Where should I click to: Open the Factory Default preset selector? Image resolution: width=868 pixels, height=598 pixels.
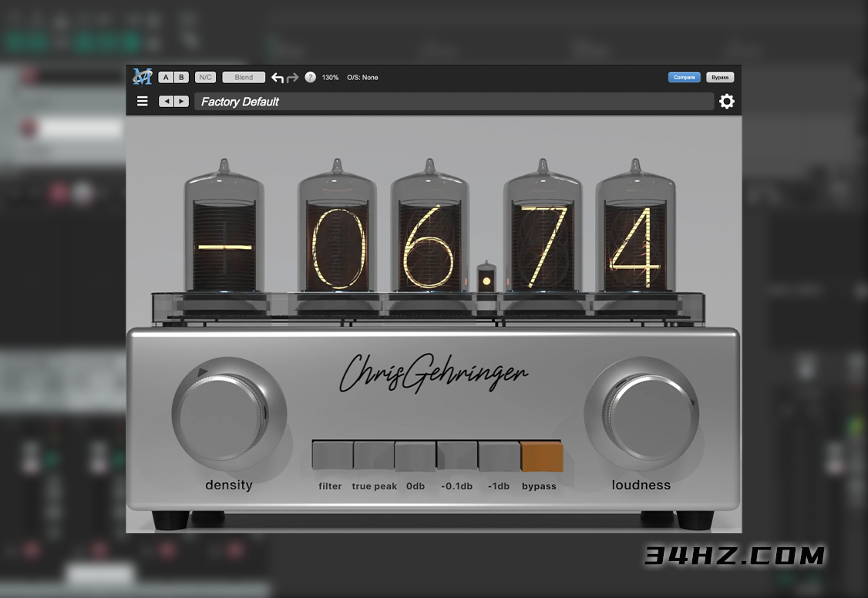454,102
